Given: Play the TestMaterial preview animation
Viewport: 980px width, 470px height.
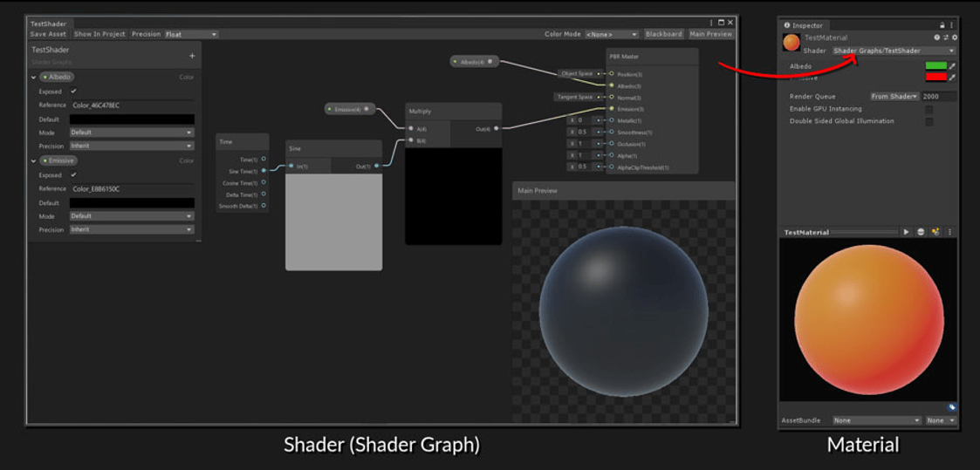Looking at the screenshot, I should (906, 232).
